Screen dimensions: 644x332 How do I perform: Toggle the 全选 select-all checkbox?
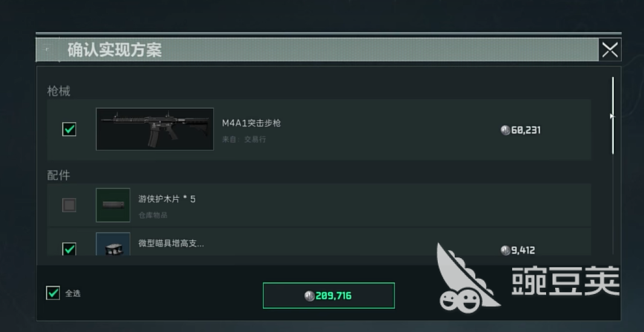click(x=53, y=293)
